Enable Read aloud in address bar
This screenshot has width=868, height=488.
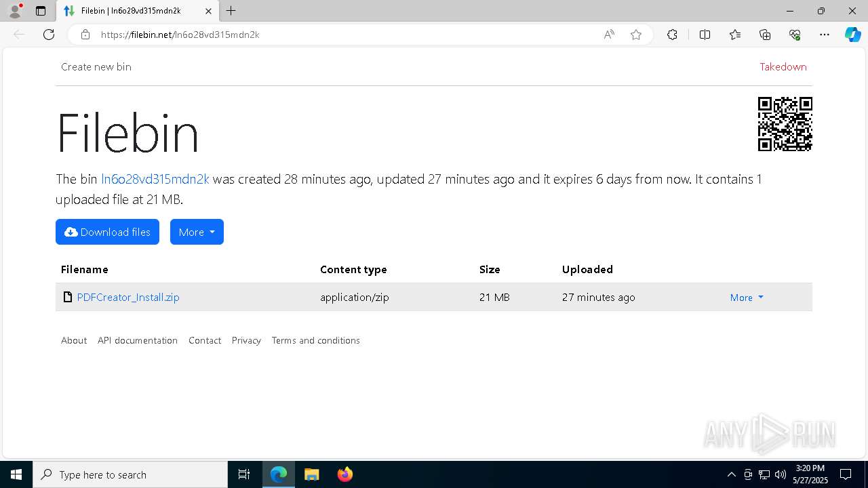[x=609, y=35]
